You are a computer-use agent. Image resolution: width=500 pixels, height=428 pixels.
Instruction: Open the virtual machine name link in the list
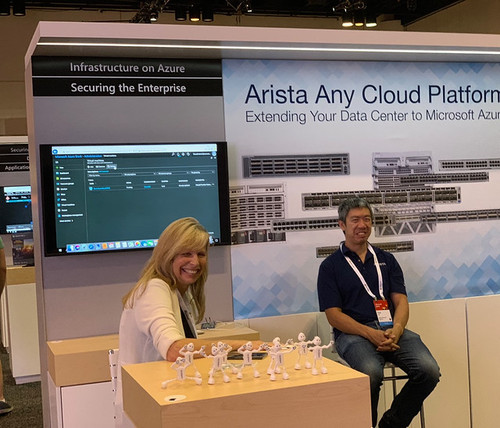click(x=102, y=188)
